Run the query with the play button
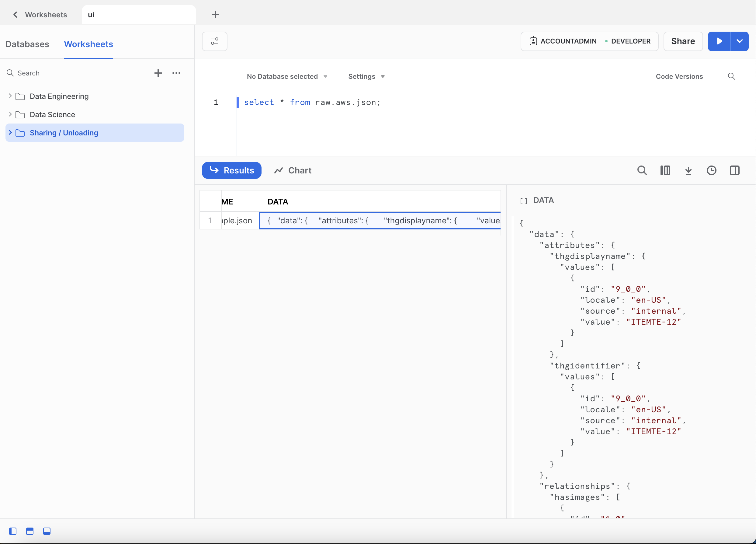The height and width of the screenshot is (544, 756). 719,41
